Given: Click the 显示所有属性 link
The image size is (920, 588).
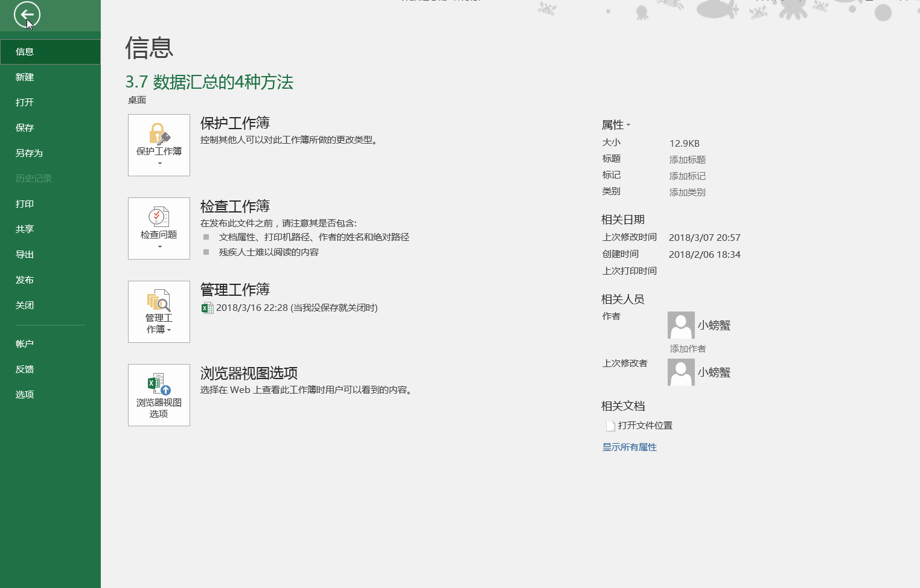Looking at the screenshot, I should point(629,447).
